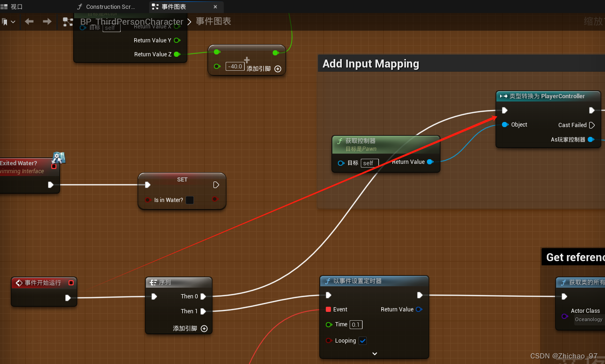Viewport: 605px width, 364px height.
Task: Click the timer node Return Value pin
Action: (x=419, y=310)
